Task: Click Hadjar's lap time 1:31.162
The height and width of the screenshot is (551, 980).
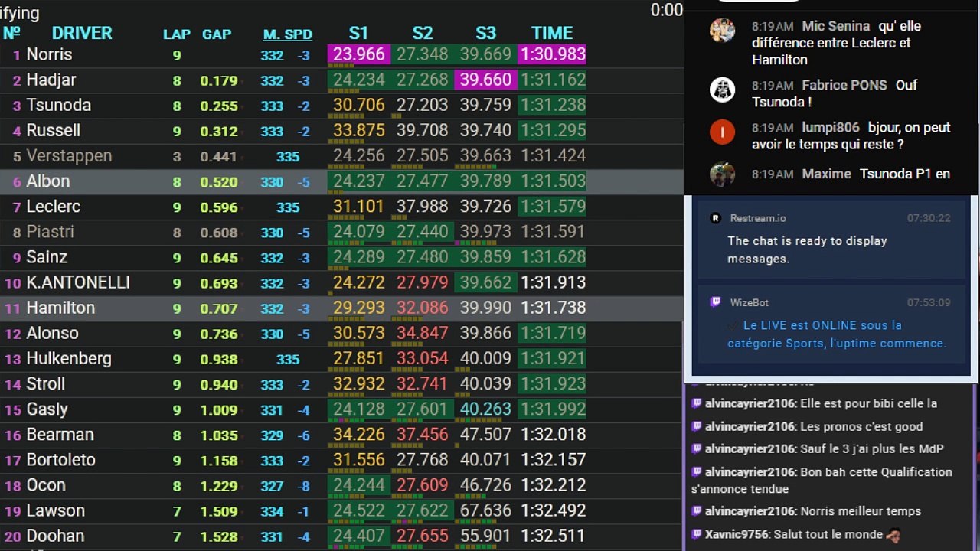Action: pyautogui.click(x=553, y=80)
